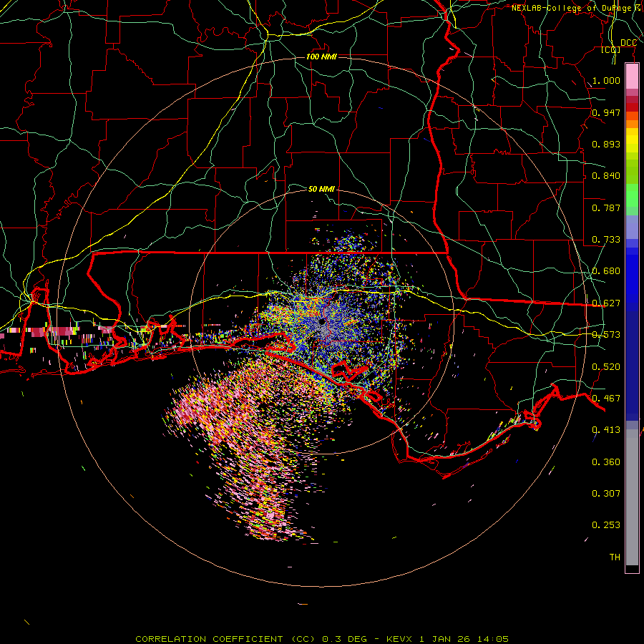Click the 0.733 value on the color scale
This screenshot has width=644, height=644.
click(606, 240)
